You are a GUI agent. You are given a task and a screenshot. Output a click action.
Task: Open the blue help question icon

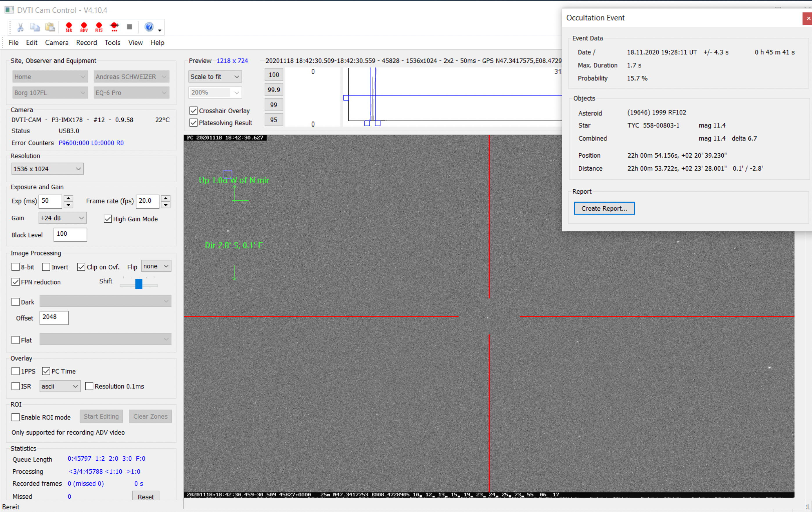tap(149, 27)
